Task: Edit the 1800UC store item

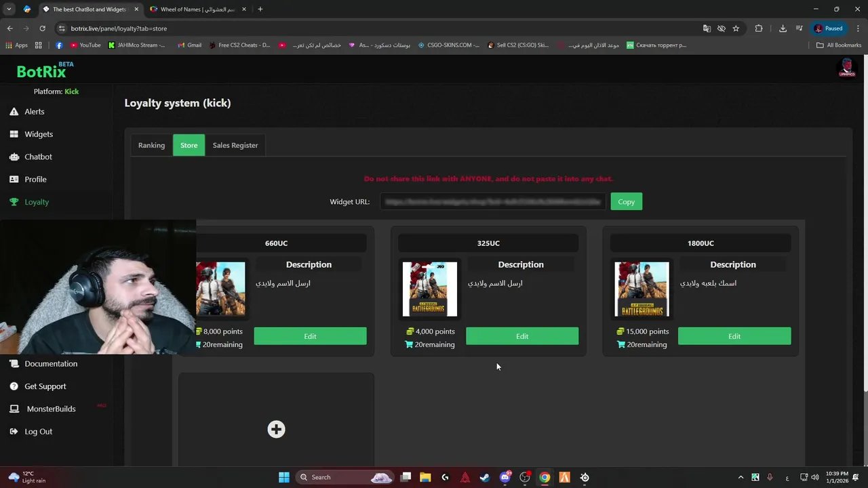Action: click(x=734, y=336)
